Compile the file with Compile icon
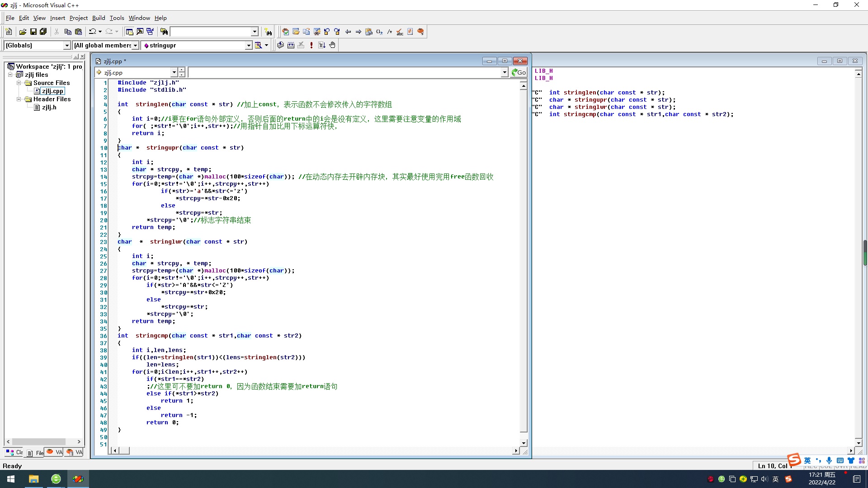This screenshot has height=488, width=868. pyautogui.click(x=280, y=45)
